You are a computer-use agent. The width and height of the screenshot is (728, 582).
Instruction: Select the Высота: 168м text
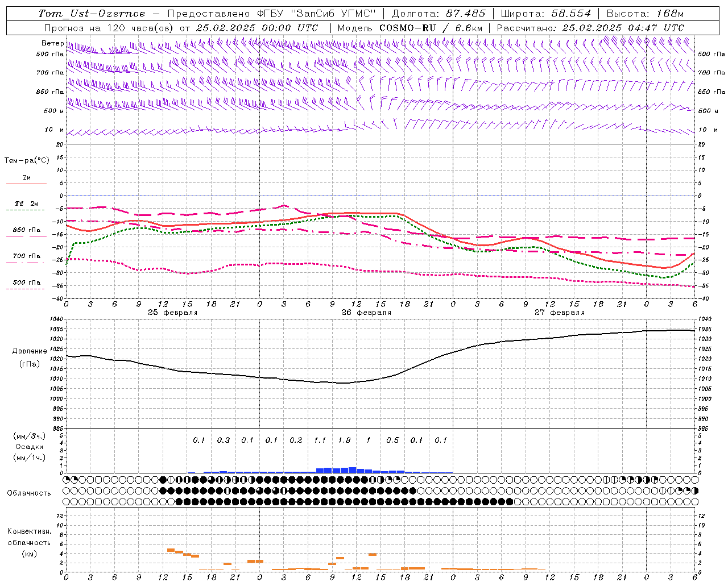(x=645, y=14)
